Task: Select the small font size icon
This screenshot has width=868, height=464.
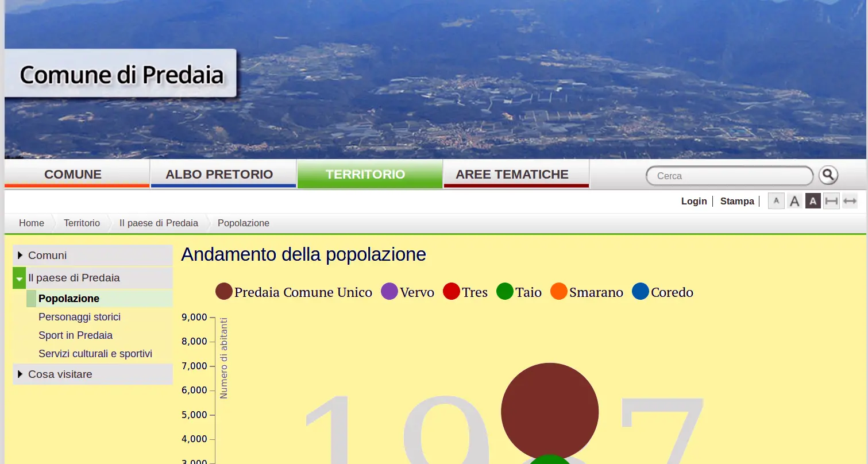Action: 776,201
